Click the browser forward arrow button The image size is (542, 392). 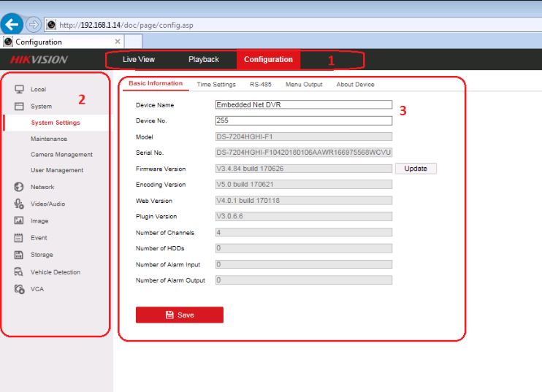[34, 25]
